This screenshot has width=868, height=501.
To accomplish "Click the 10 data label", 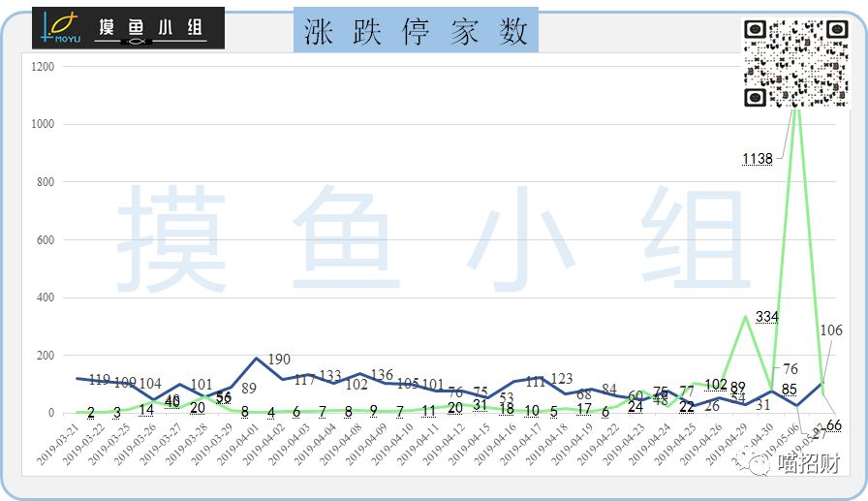I will pyautogui.click(x=532, y=410).
